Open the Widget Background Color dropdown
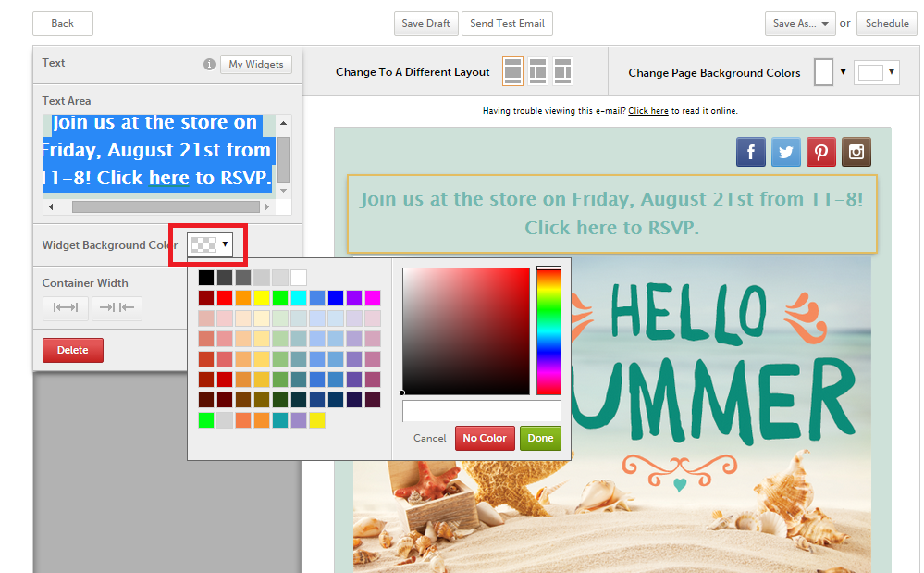This screenshot has height=573, width=924. [209, 244]
